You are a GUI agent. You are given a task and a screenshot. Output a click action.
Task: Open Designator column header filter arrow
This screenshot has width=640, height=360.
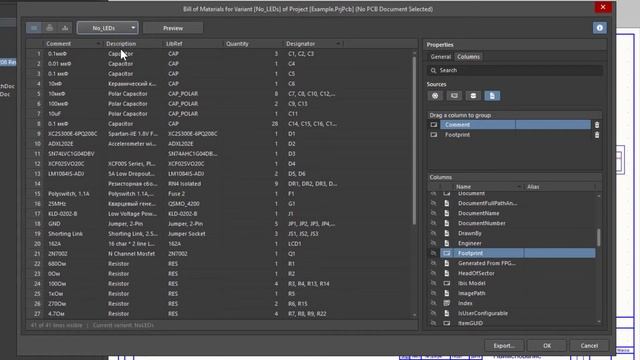[338, 44]
